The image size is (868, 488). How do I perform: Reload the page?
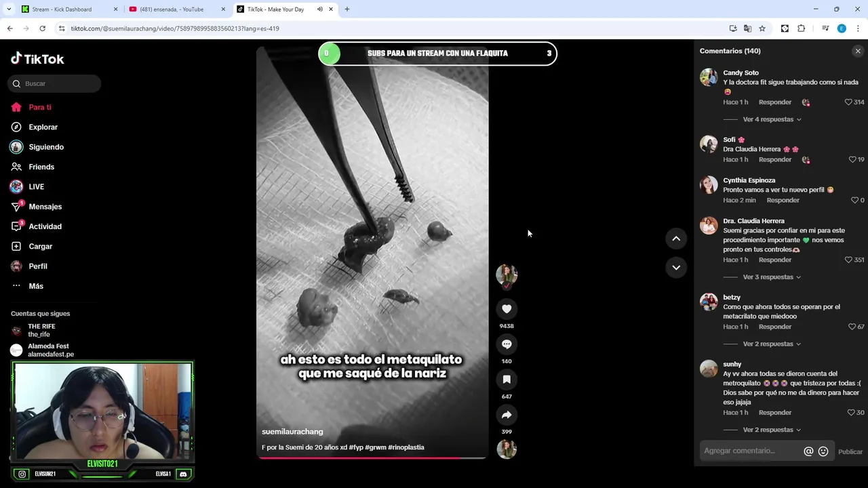[x=42, y=28]
